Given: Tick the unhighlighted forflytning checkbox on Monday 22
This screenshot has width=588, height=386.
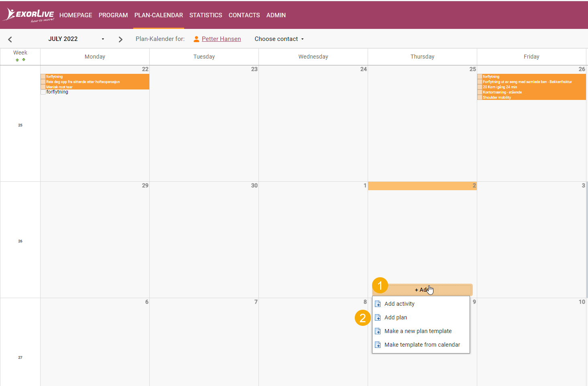Looking at the screenshot, I should click(43, 92).
